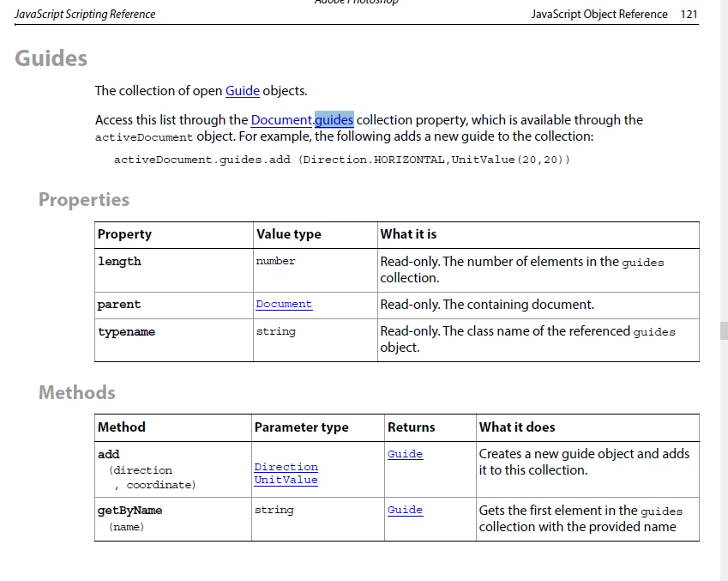Click the (direction parameter under add
This screenshot has width=728, height=581.
point(141,470)
